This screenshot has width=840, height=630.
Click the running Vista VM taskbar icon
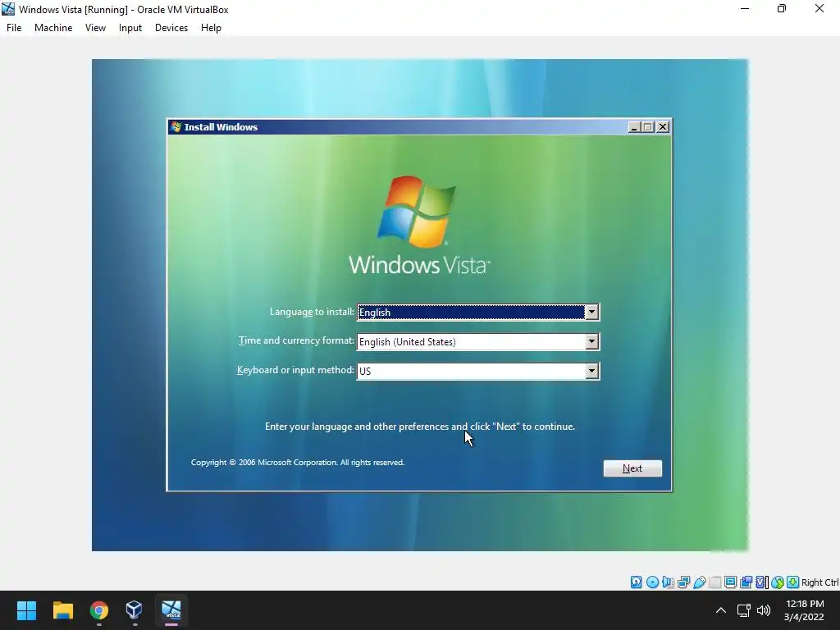[171, 610]
